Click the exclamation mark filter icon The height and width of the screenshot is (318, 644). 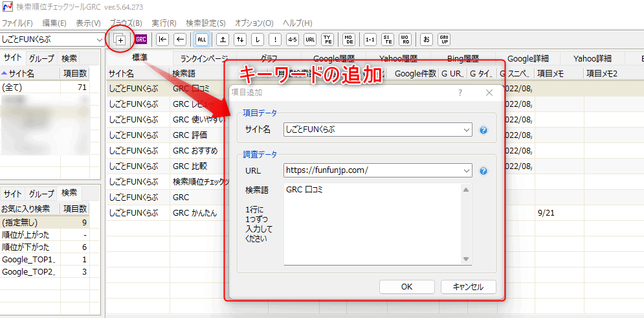275,40
